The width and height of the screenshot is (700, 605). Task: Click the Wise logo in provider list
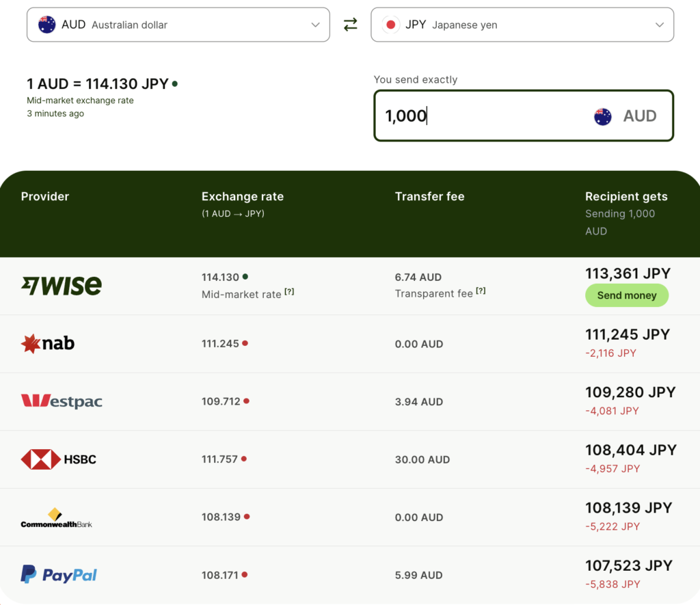pyautogui.click(x=62, y=285)
